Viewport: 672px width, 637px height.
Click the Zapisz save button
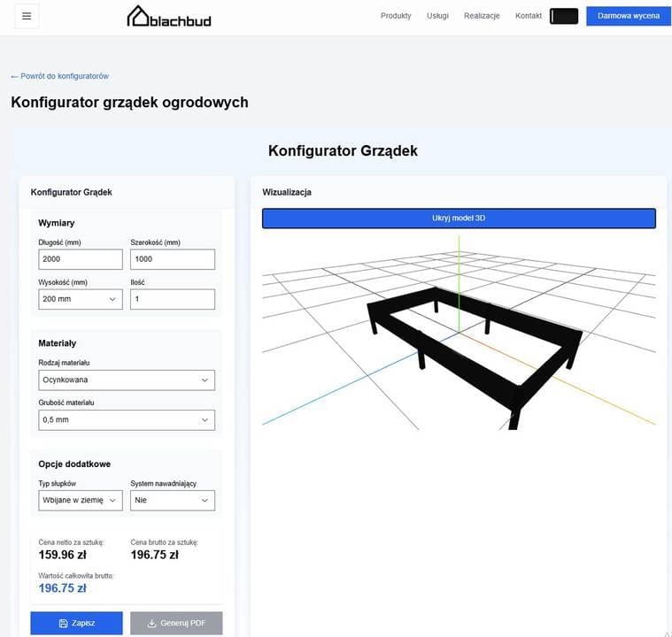click(77, 623)
